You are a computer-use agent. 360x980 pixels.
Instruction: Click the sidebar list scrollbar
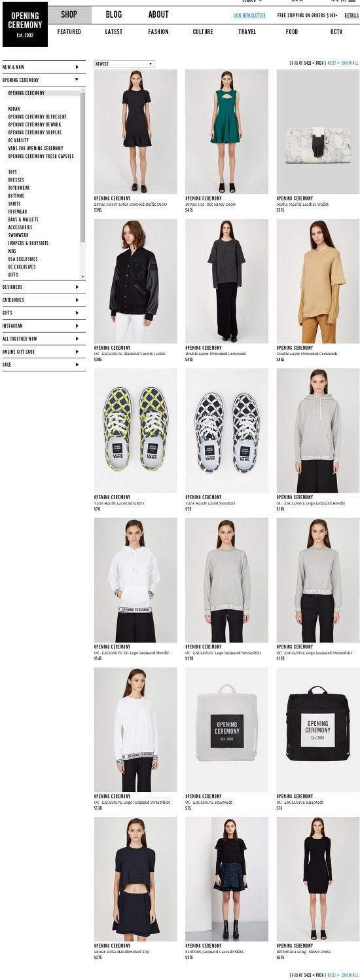click(83, 183)
